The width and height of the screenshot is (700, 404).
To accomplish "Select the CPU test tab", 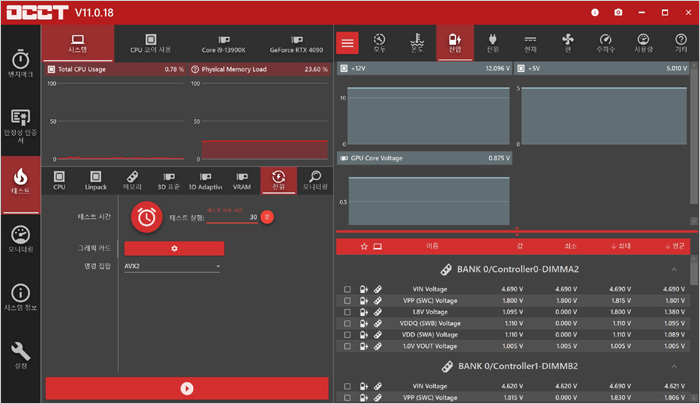I will tap(59, 181).
